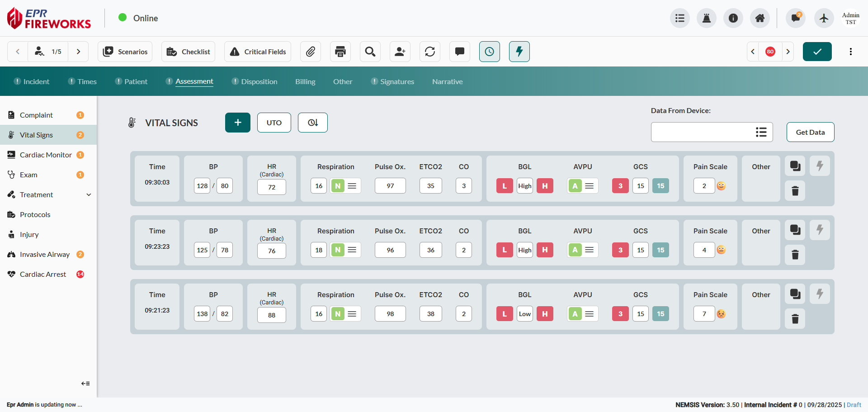Screen dimensions: 868x412
Task: Click the Pulse Ox. field showing 98
Action: [390, 314]
